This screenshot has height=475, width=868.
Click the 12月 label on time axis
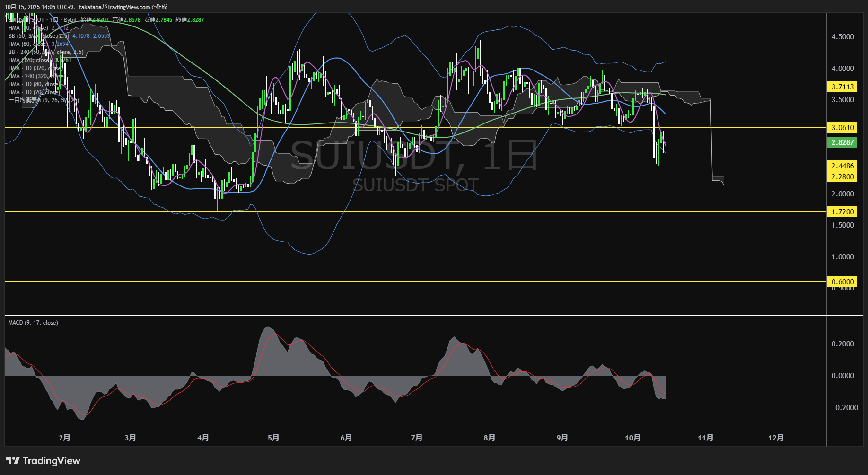pyautogui.click(x=776, y=438)
